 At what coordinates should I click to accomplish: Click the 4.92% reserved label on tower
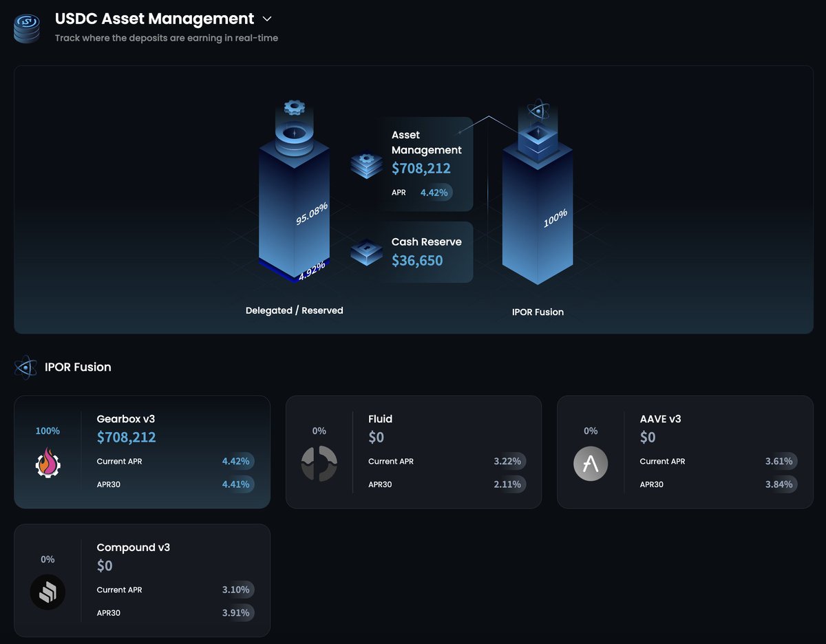pyautogui.click(x=312, y=272)
